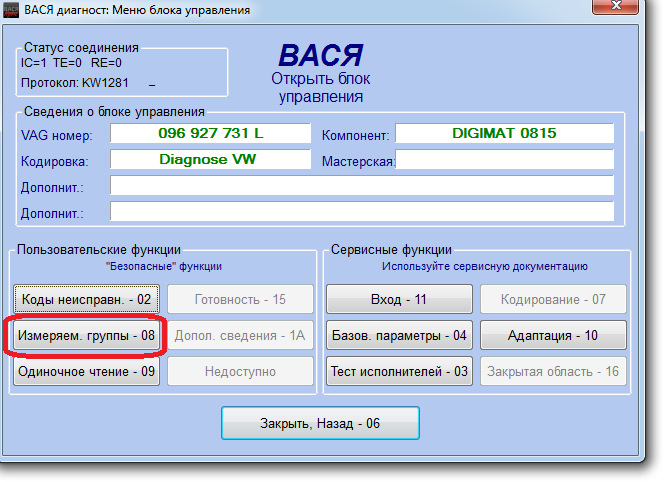Click the Готовность - 15 button
The height and width of the screenshot is (482, 664).
point(240,299)
